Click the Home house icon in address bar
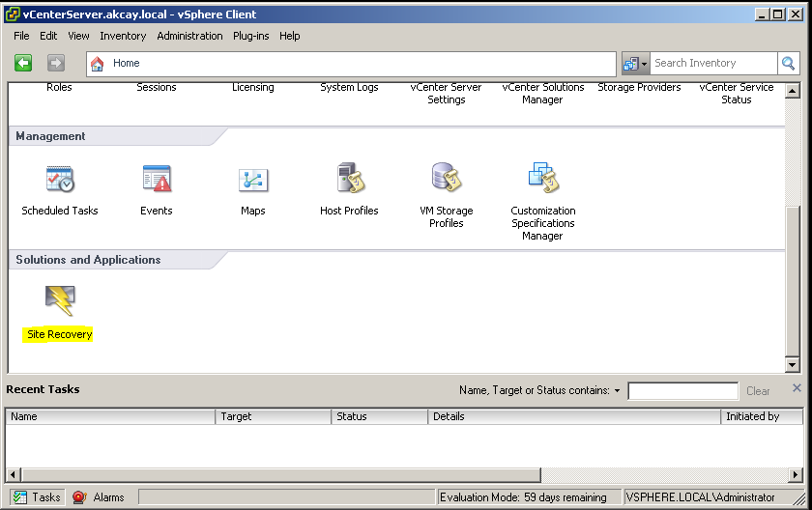The height and width of the screenshot is (510, 812). point(97,64)
